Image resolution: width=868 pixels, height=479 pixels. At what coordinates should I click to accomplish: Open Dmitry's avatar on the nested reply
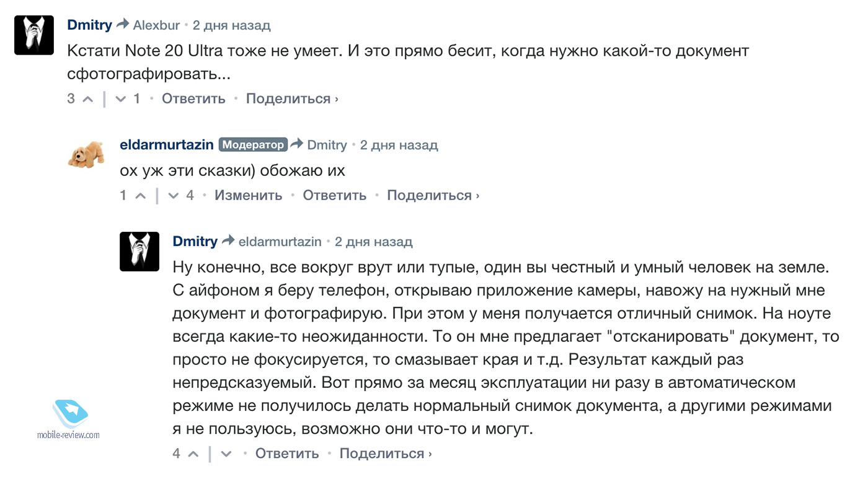coord(139,251)
